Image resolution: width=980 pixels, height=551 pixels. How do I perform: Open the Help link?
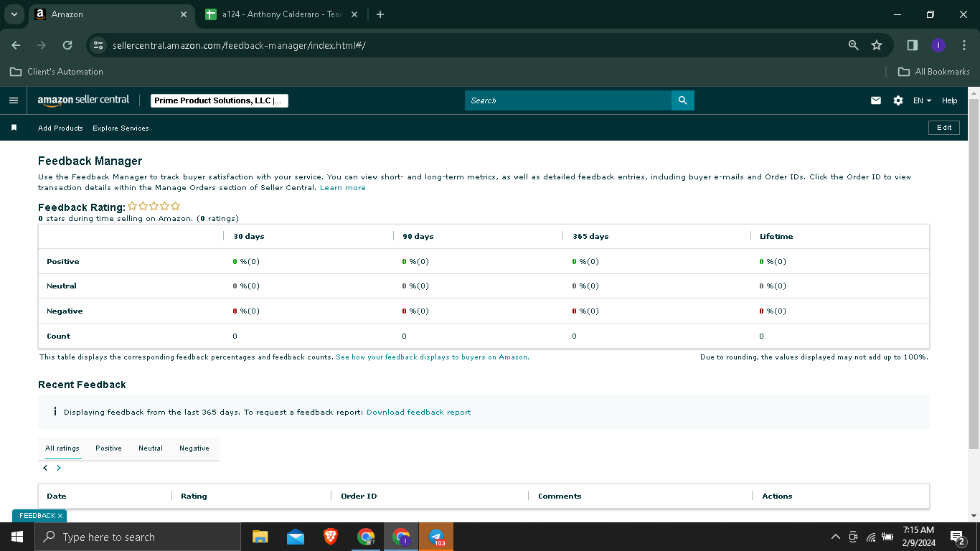pos(950,100)
